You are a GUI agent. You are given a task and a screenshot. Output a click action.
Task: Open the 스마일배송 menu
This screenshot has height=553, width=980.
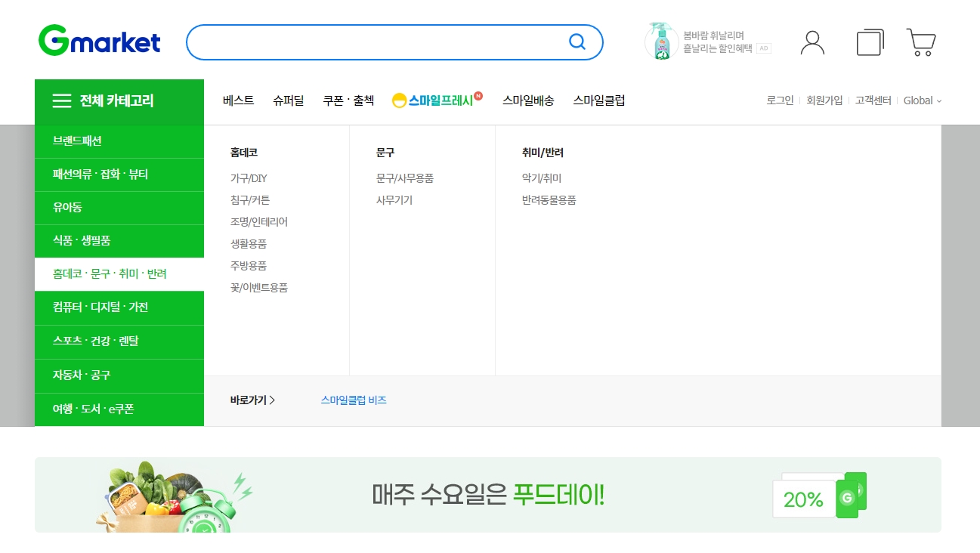tap(527, 99)
